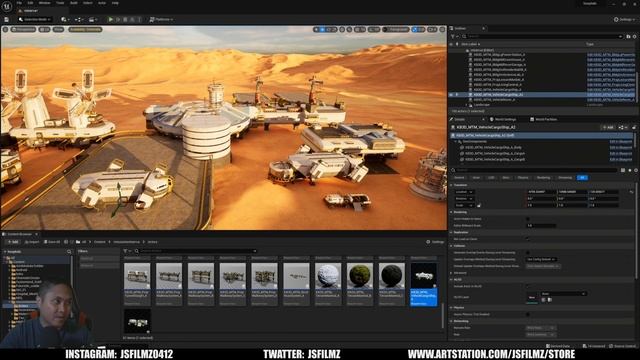Open the Build menu
The image size is (640, 360).
[74, 3]
